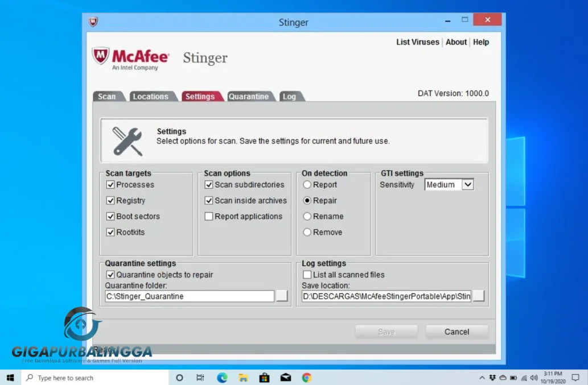Open Task View from the taskbar

click(x=200, y=378)
